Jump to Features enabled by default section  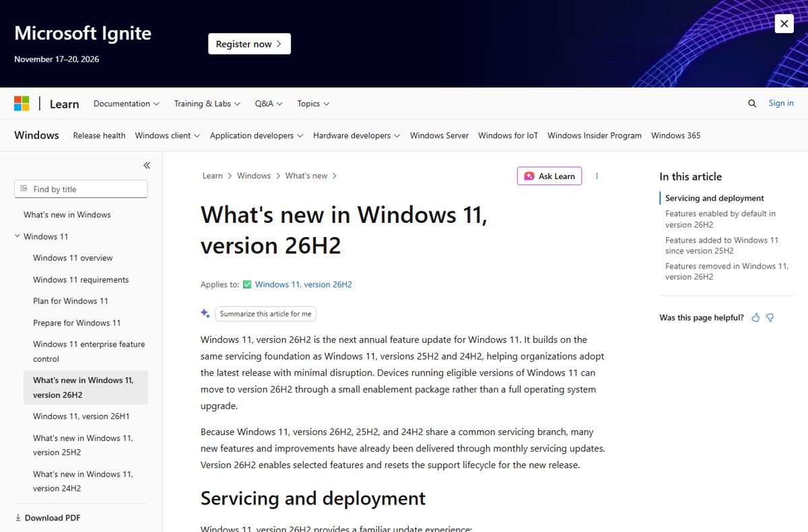pyautogui.click(x=720, y=219)
